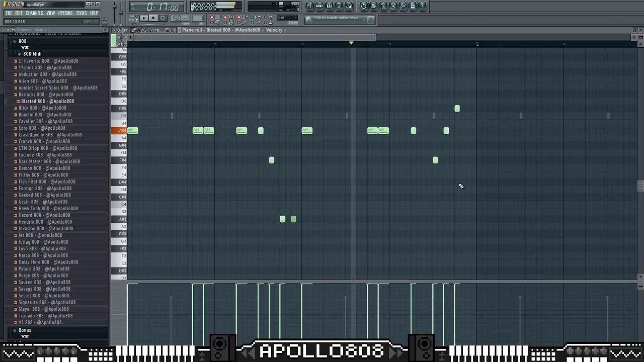This screenshot has height=362, width=644.
Task: Click the tempo display
Action: 180,19
